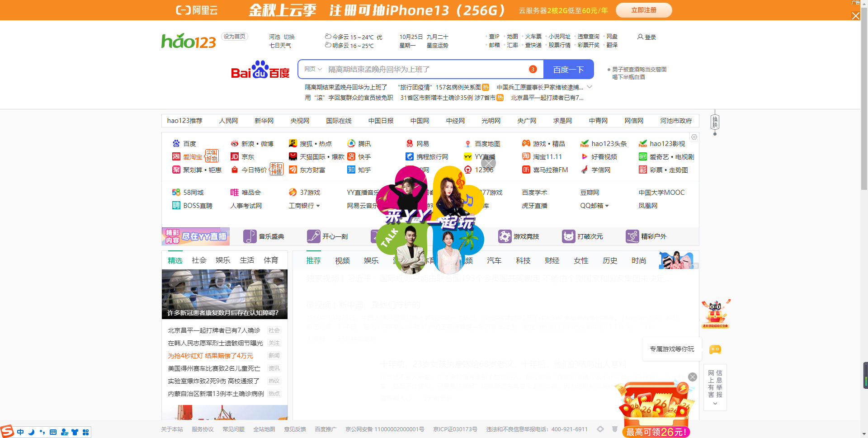
Task: Switch city with 切换 next to 河池
Action: (x=289, y=37)
